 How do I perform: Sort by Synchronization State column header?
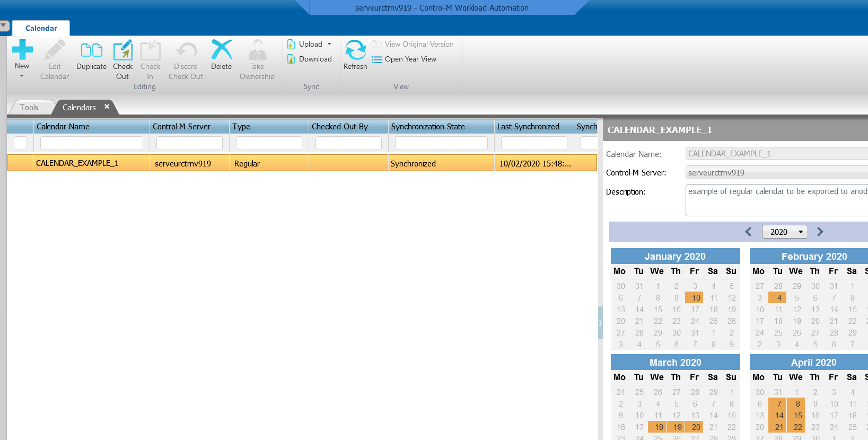coord(441,126)
